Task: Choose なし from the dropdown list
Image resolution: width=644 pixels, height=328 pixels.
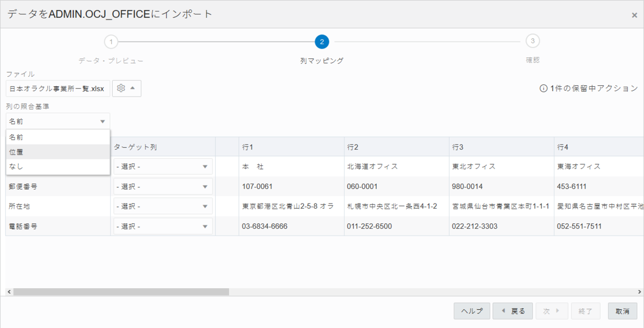Action: click(x=58, y=166)
